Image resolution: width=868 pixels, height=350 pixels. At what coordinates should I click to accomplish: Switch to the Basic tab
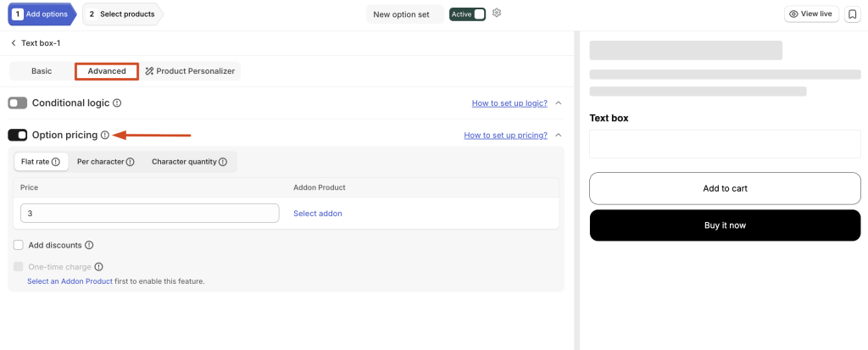[42, 71]
